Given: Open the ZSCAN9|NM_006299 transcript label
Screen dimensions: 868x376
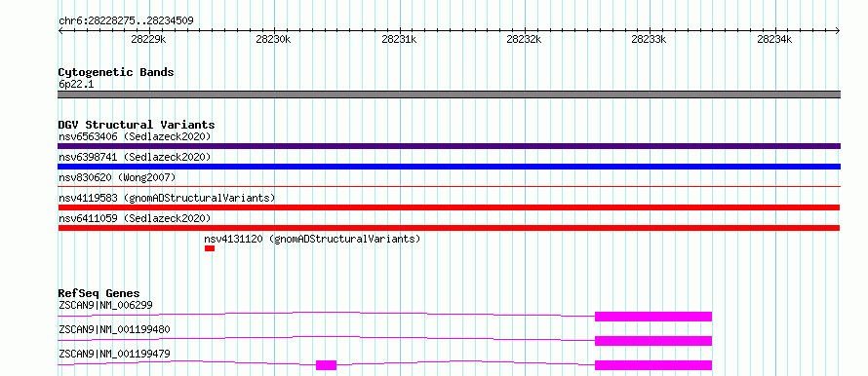Looking at the screenshot, I should tap(105, 305).
